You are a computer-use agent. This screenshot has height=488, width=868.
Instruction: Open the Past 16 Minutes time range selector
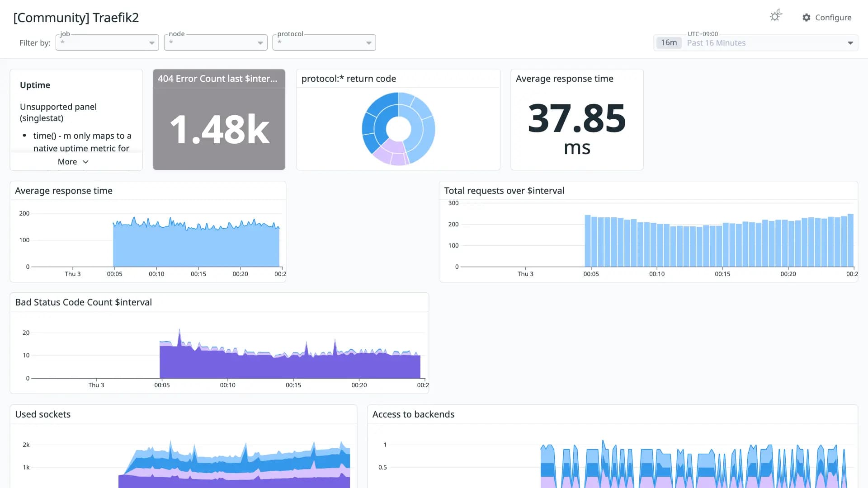755,43
